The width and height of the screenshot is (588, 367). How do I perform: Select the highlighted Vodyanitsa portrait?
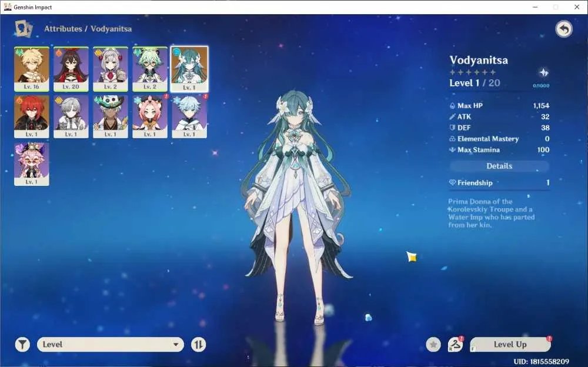(189, 69)
